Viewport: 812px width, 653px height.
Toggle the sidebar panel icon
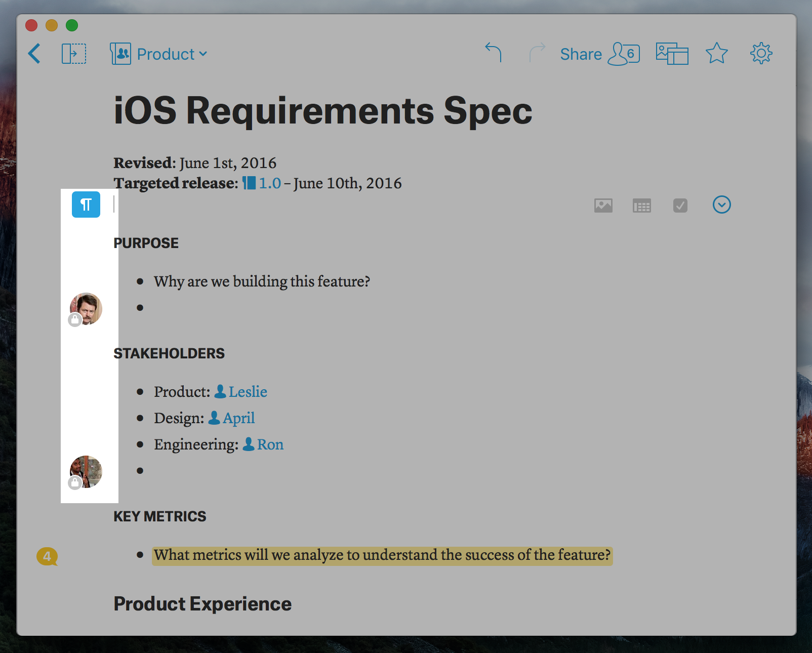tap(74, 54)
